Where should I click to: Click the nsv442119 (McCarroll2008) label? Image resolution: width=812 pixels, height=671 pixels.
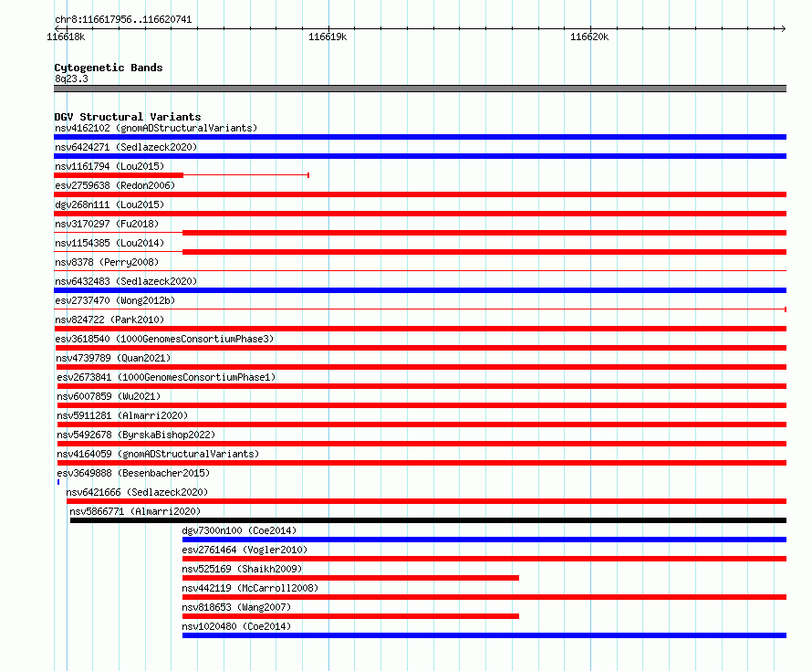click(x=250, y=588)
